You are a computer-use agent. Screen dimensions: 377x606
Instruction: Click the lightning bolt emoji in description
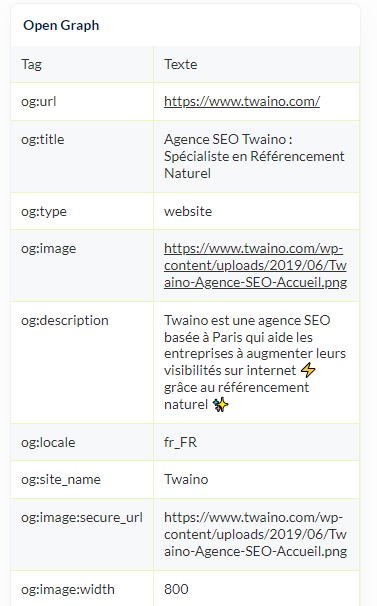(x=308, y=370)
